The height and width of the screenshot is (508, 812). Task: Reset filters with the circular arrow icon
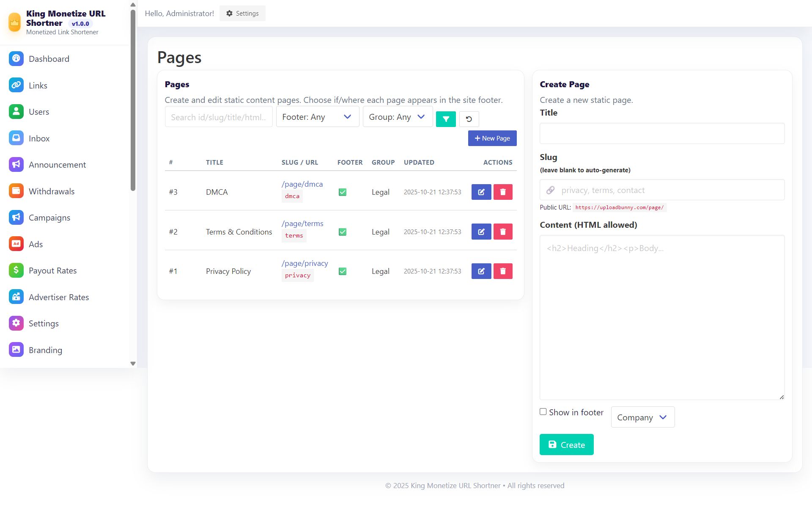click(469, 119)
